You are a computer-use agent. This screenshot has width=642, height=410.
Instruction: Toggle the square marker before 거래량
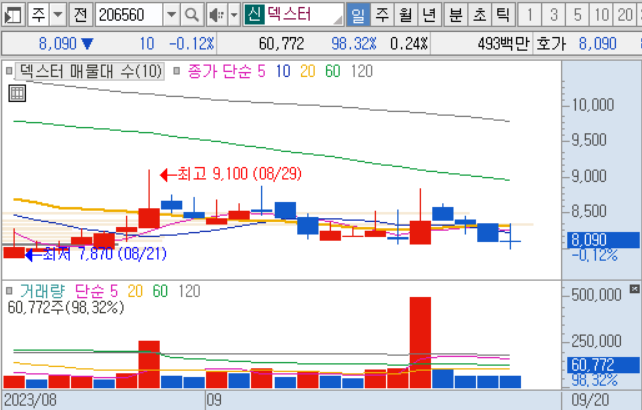pos(9,291)
